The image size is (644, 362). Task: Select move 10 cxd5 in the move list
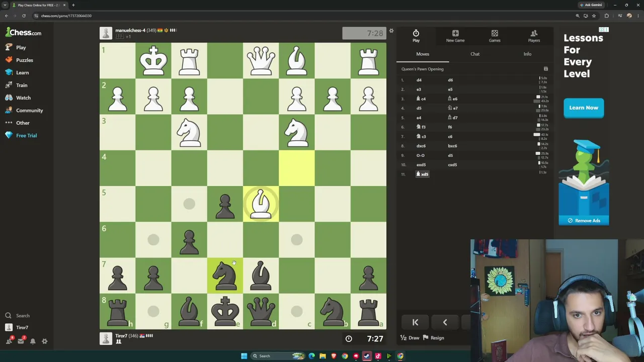(452, 165)
